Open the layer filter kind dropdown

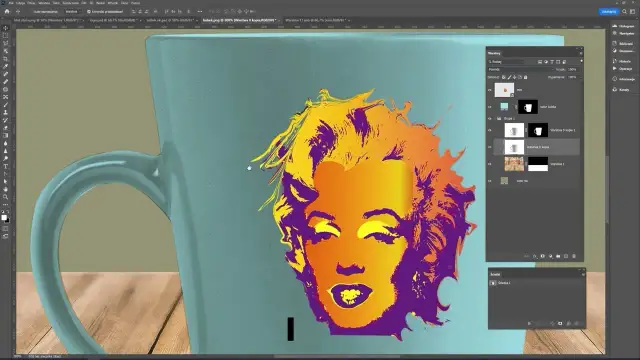tap(507, 62)
